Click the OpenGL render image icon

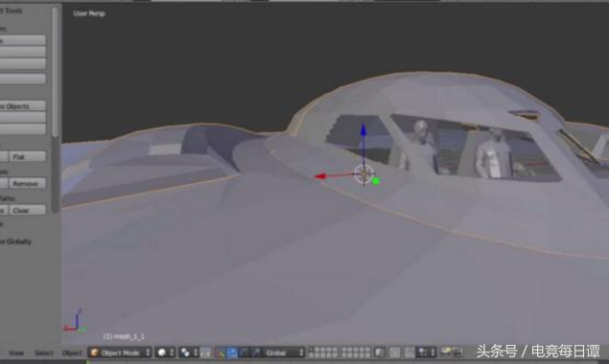point(446,353)
